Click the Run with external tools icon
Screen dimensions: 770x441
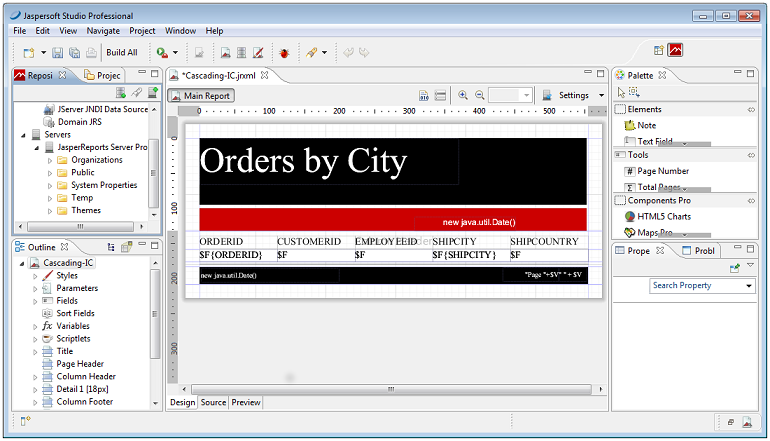162,53
